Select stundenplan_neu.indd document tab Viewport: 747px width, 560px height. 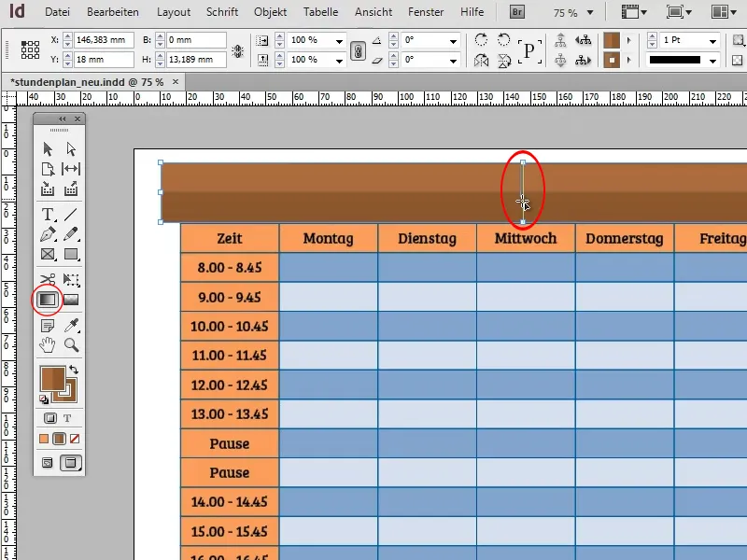(x=87, y=82)
